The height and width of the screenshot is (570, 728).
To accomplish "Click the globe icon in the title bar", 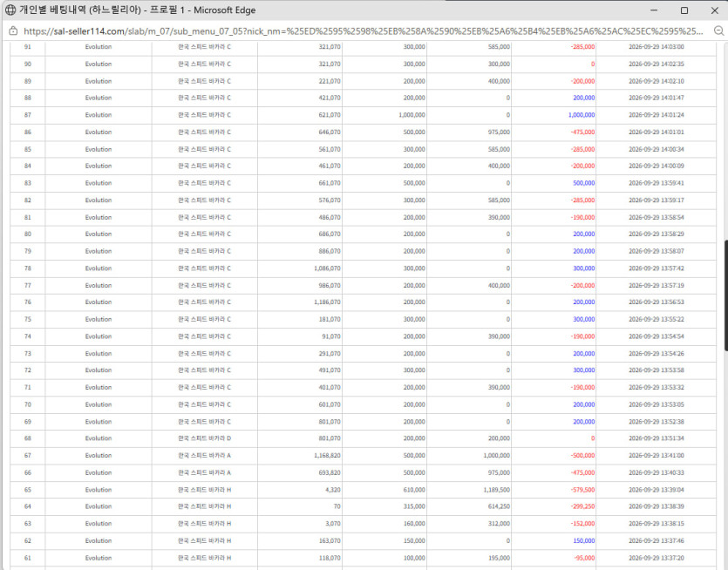I will (x=10, y=10).
